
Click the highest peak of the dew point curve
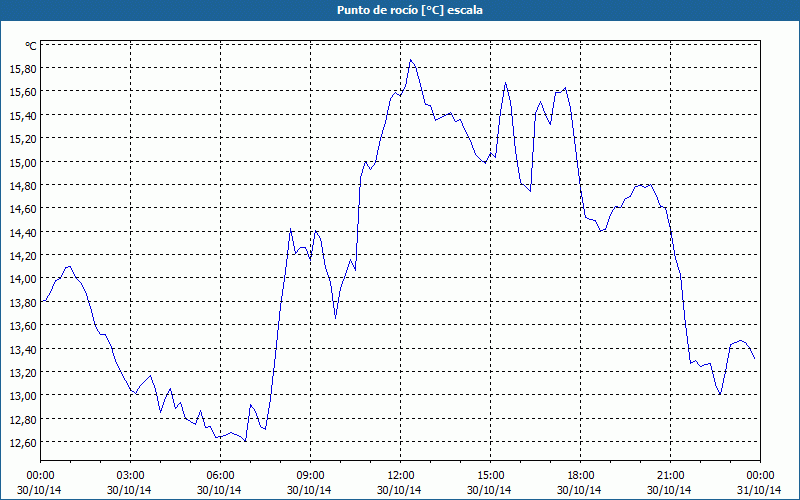click(x=411, y=60)
